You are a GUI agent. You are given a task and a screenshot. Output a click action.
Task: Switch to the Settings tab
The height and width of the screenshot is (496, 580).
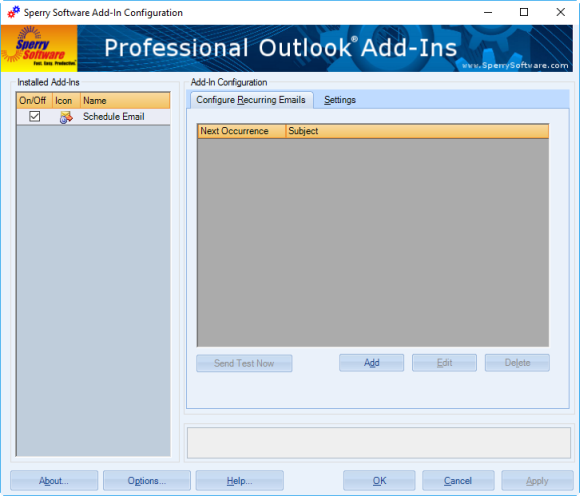(x=340, y=100)
